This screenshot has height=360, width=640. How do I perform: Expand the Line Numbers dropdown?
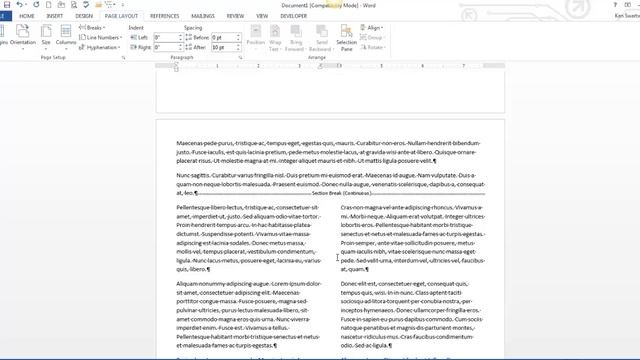click(x=100, y=37)
